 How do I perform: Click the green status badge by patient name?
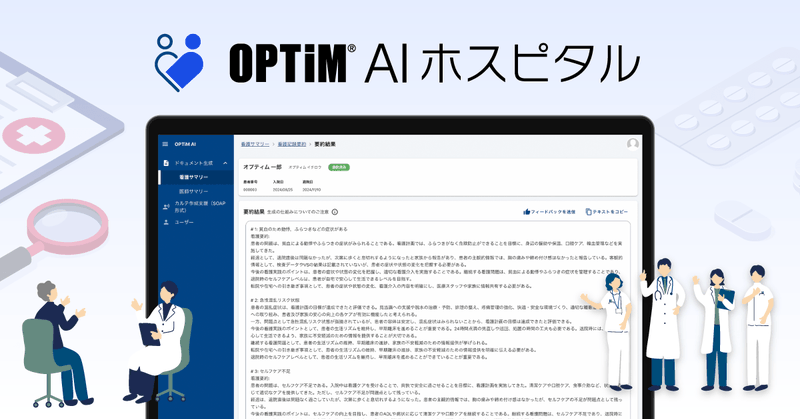(339, 167)
